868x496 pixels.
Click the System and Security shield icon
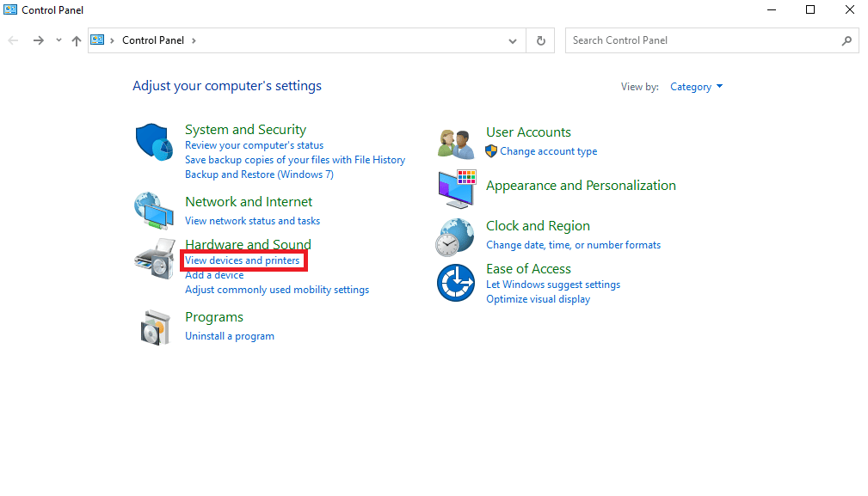(x=154, y=141)
